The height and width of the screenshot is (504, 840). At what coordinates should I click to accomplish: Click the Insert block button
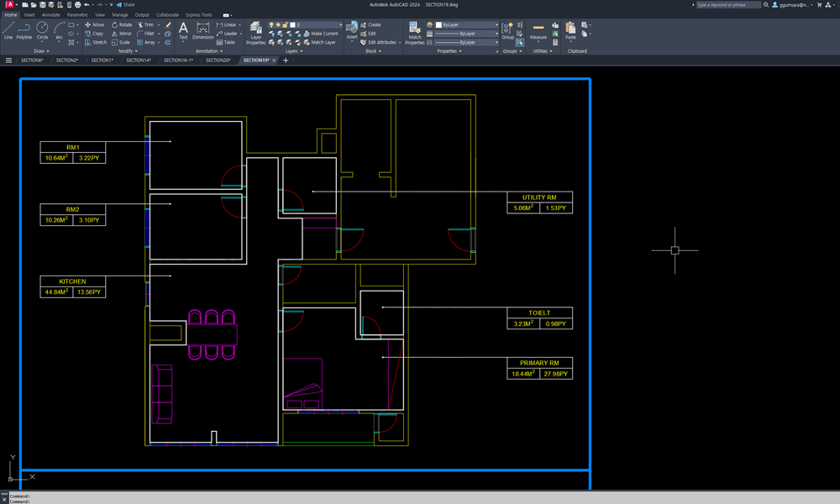pyautogui.click(x=352, y=30)
